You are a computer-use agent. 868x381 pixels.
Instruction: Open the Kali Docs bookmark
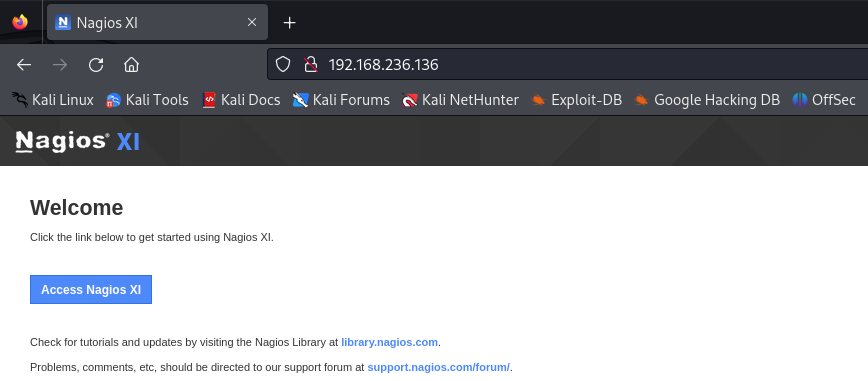(x=241, y=100)
